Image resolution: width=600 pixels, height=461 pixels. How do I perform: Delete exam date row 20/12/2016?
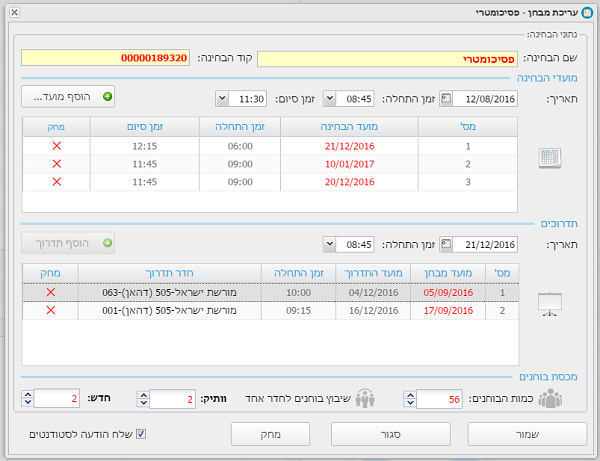pyautogui.click(x=57, y=182)
